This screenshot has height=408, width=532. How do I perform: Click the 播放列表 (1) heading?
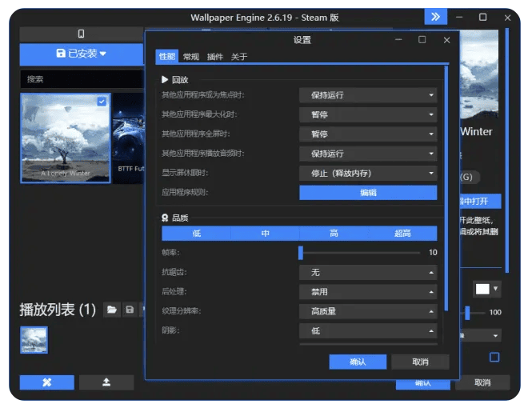[58, 310]
